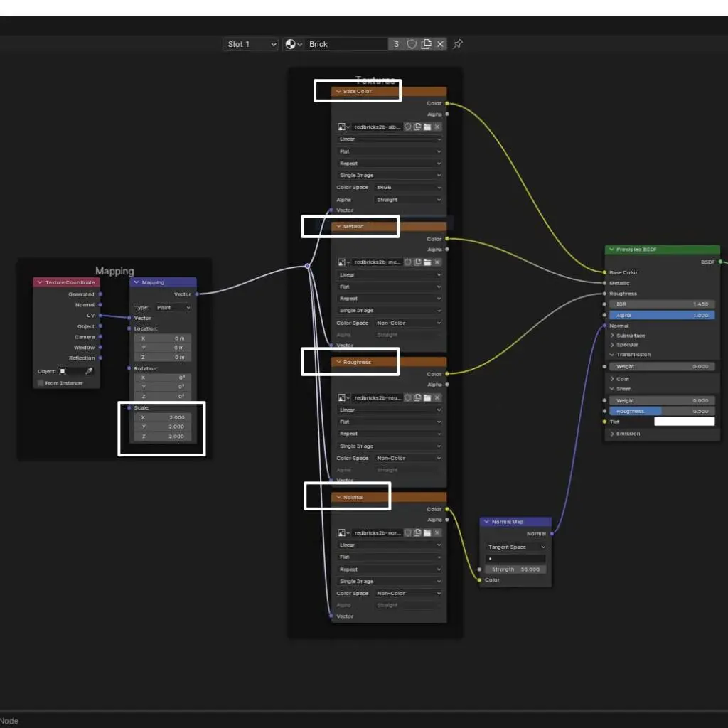The width and height of the screenshot is (728, 728).
Task: Collapse the Transmission panel
Action: coord(612,355)
